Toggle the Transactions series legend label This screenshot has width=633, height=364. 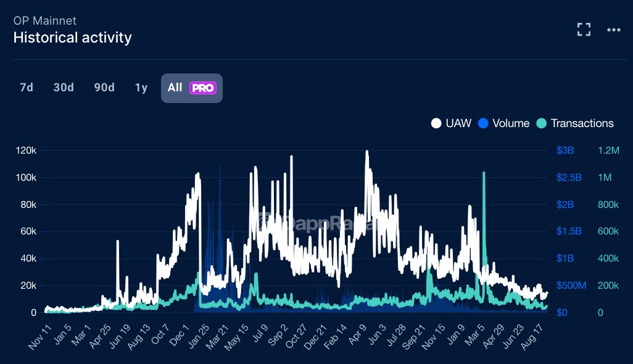pos(582,123)
